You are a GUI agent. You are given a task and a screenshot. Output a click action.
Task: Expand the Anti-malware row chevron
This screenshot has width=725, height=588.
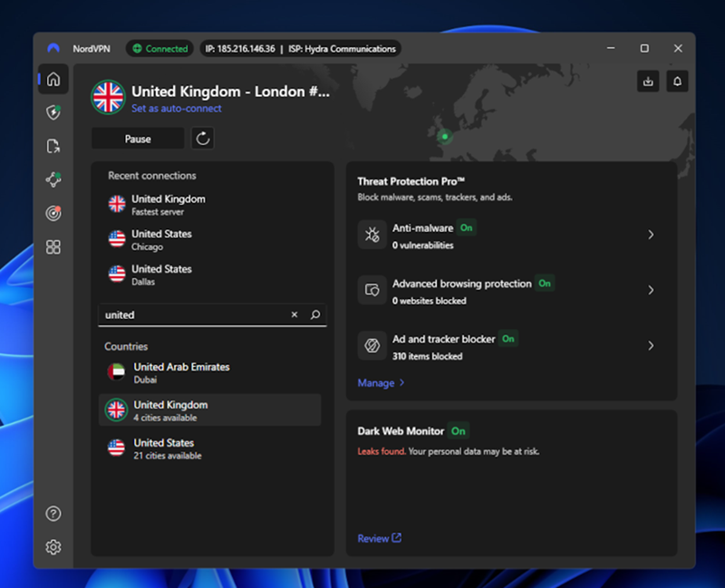[x=651, y=235]
